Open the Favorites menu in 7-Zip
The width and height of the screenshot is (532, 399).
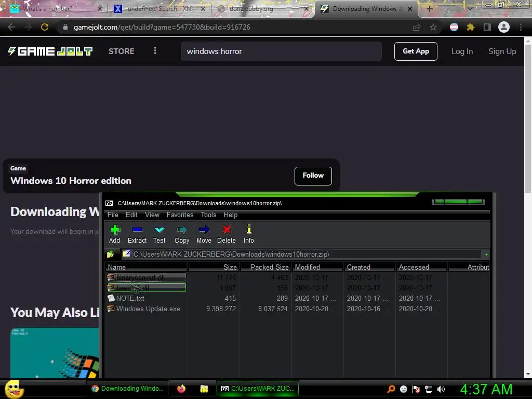pos(180,215)
